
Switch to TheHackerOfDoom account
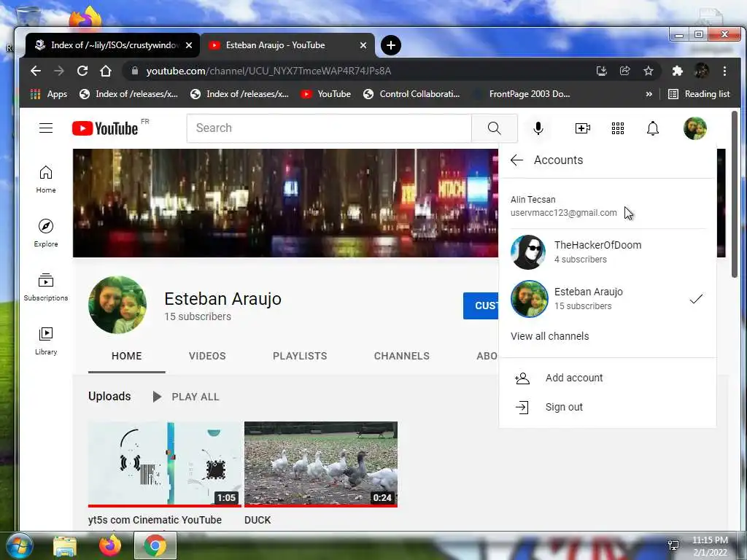[x=608, y=252]
